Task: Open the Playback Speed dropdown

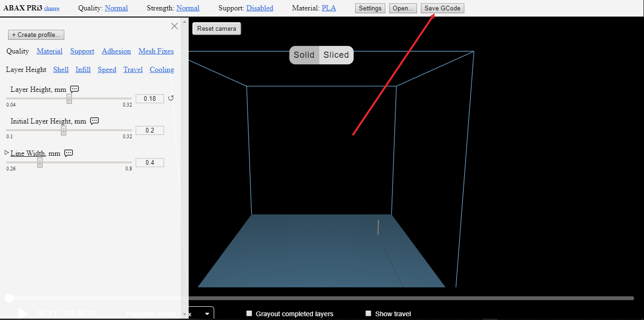Action: tap(198, 313)
